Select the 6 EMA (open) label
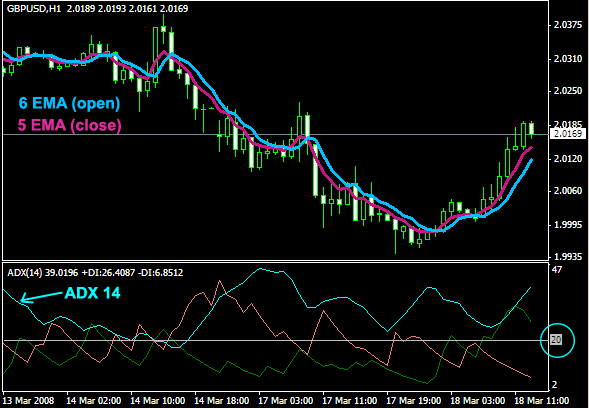589x408 pixels. point(69,103)
